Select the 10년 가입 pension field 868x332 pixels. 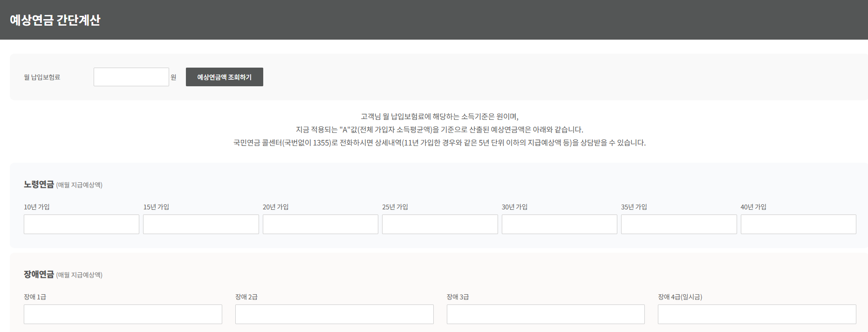[x=82, y=224]
